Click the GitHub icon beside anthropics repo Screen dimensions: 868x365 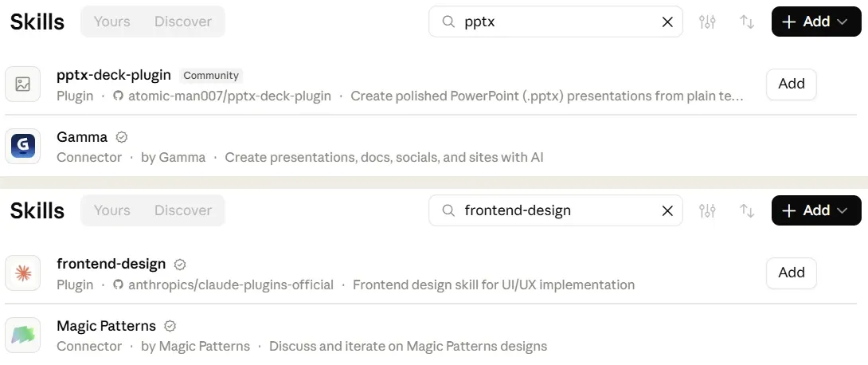[x=118, y=285]
